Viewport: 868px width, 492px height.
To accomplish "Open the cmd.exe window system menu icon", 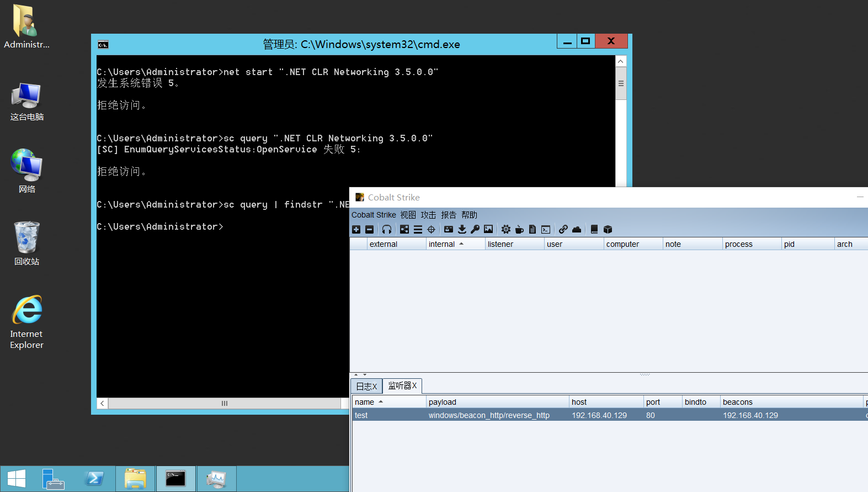I will pos(103,44).
